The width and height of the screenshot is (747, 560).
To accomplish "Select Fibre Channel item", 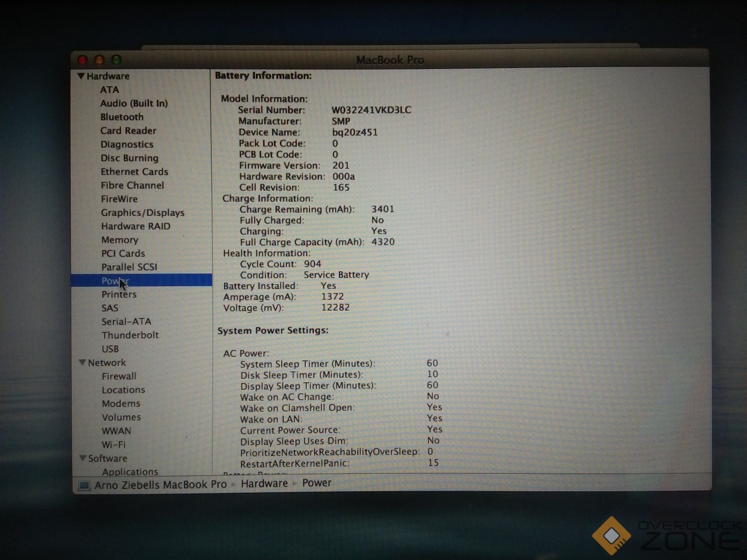I will point(133,185).
